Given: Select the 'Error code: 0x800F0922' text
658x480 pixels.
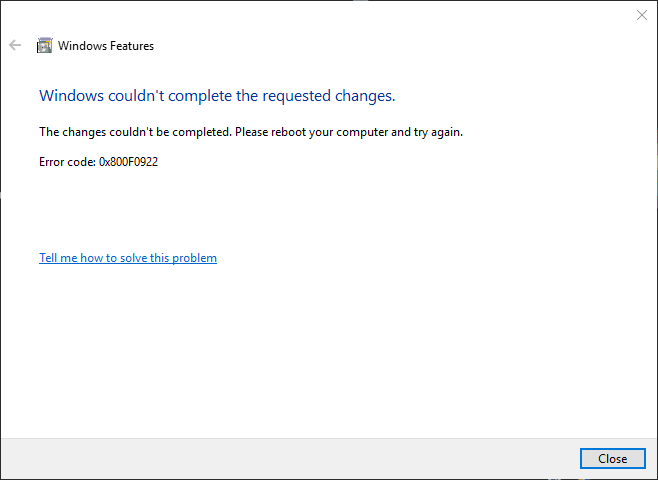Looking at the screenshot, I should [99, 162].
